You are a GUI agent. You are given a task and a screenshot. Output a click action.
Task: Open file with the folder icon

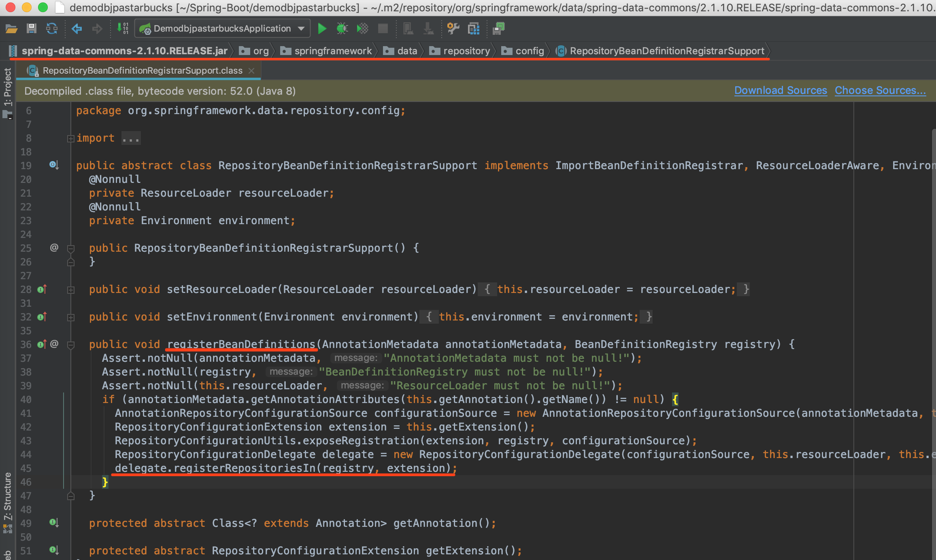(11, 28)
